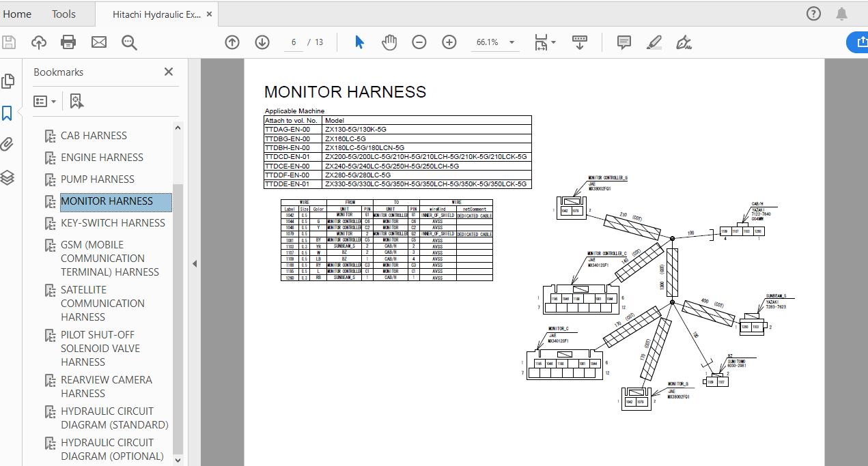Open the Find text magnifier
The image size is (868, 466).
tap(129, 42)
